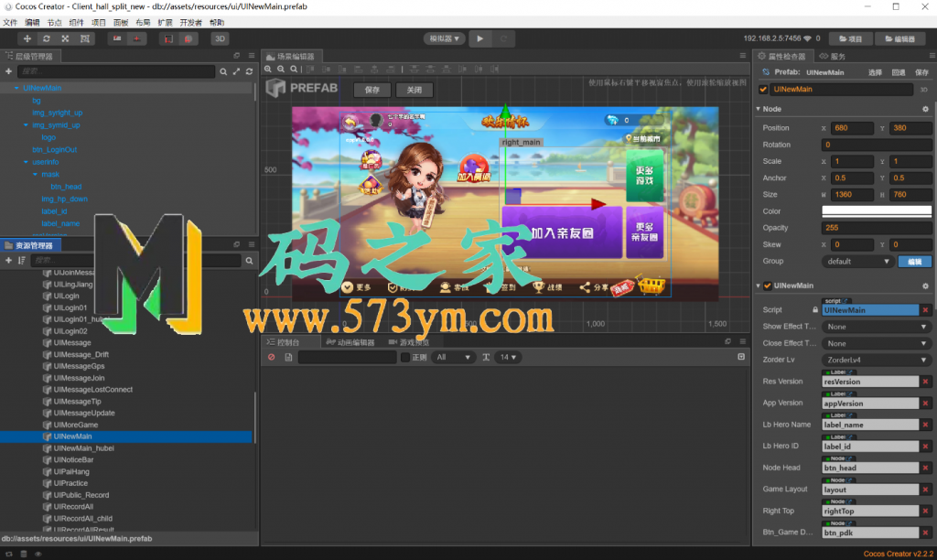This screenshot has height=560, width=937.
Task: Close prefab editing with the 关闭 button
Action: (x=415, y=90)
